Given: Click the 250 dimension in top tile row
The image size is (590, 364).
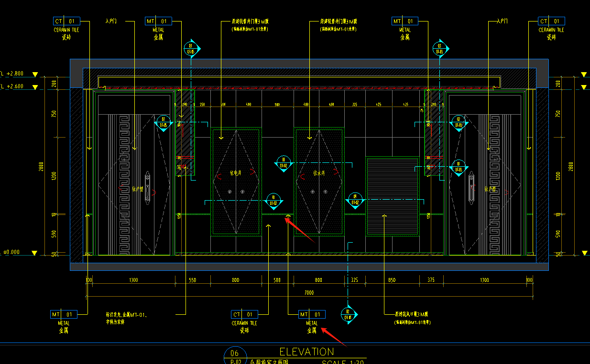Looking at the screenshot, I should tap(202, 105).
